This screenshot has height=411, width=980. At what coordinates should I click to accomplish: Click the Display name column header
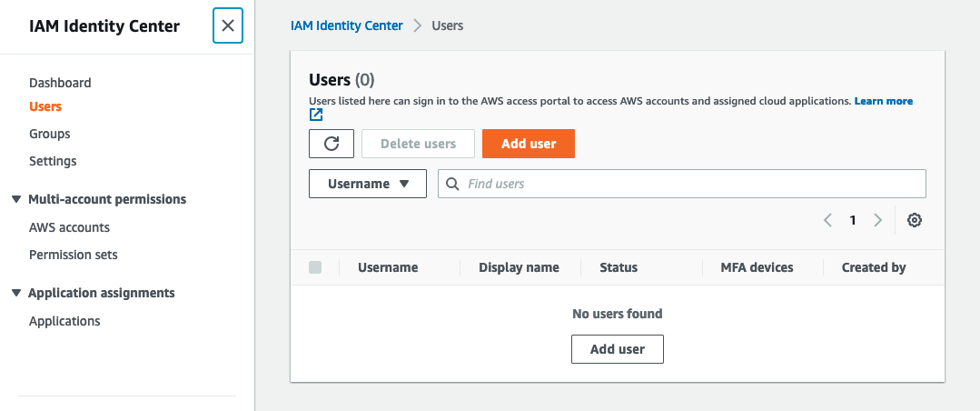pyautogui.click(x=519, y=267)
